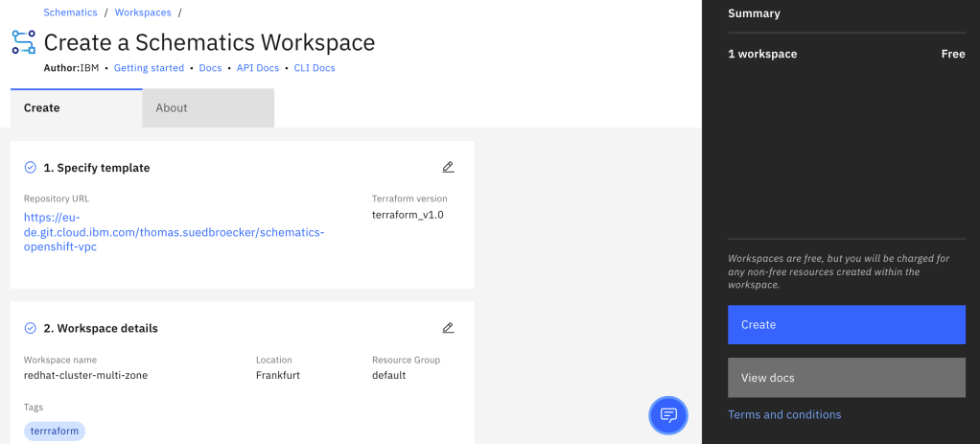Image resolution: width=980 pixels, height=444 pixels.
Task: Navigate to Workspaces breadcrumb
Action: click(144, 12)
